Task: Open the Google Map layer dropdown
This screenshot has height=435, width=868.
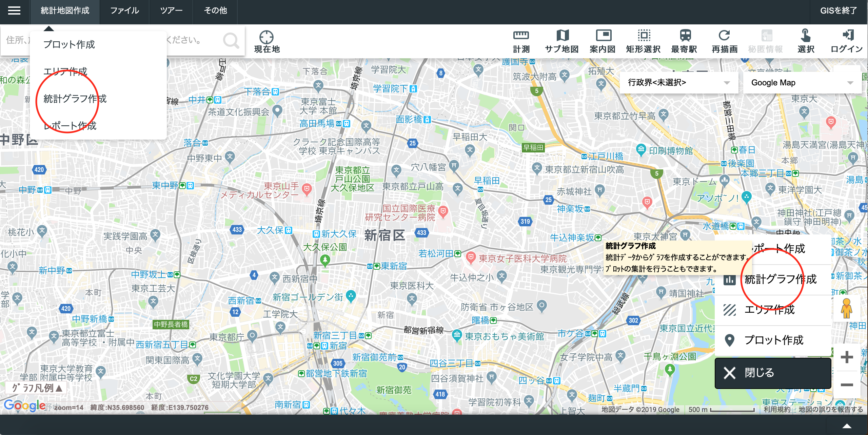Action: pos(802,83)
